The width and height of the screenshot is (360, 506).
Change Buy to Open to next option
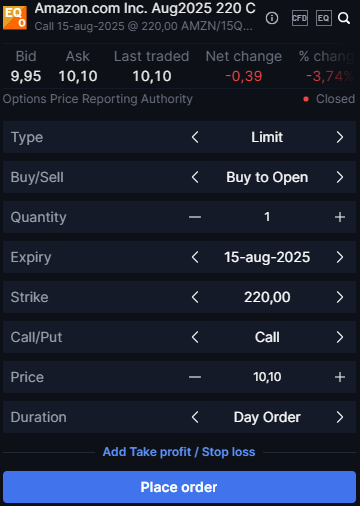click(340, 177)
